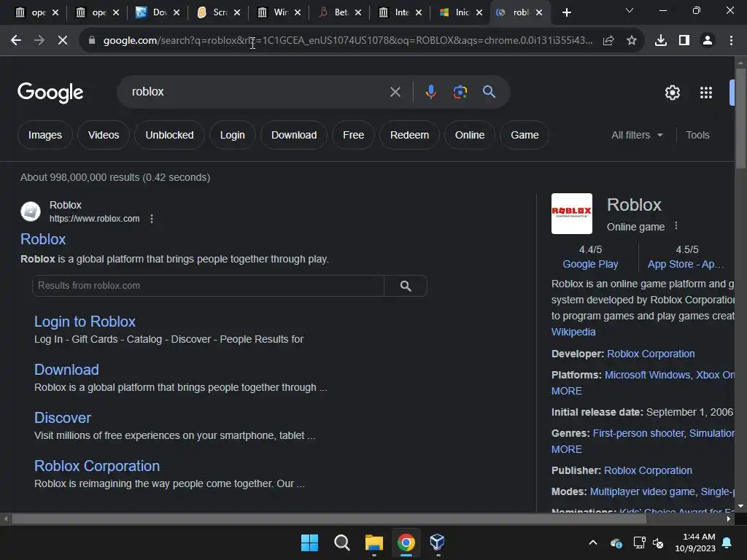Open the share page icon in address bar
The image size is (747, 560).
(x=608, y=41)
